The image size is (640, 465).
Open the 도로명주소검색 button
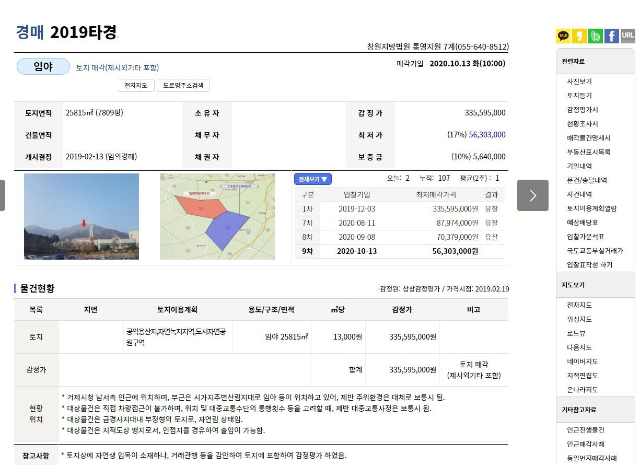point(183,85)
